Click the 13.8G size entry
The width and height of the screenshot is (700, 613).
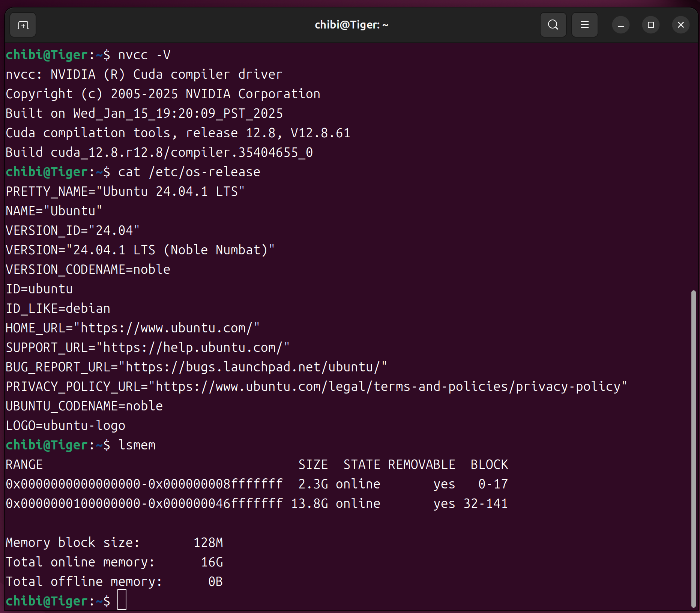click(x=309, y=504)
